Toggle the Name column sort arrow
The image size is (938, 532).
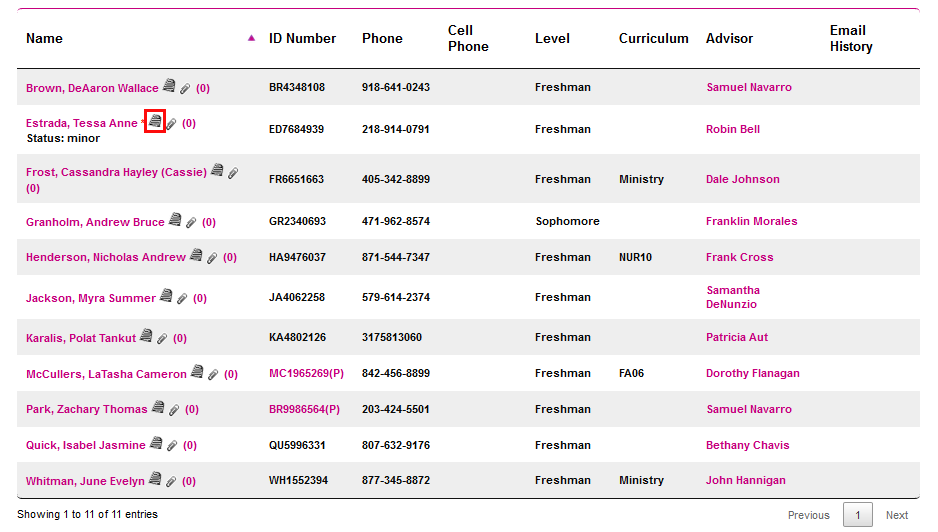point(251,38)
